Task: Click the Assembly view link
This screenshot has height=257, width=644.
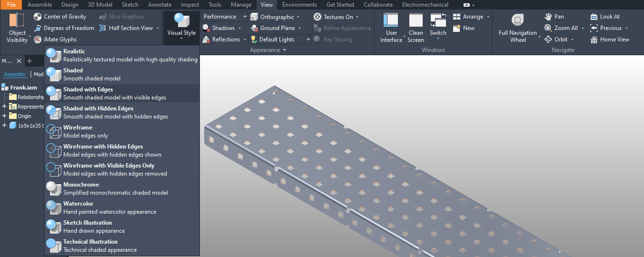Action: (15, 74)
